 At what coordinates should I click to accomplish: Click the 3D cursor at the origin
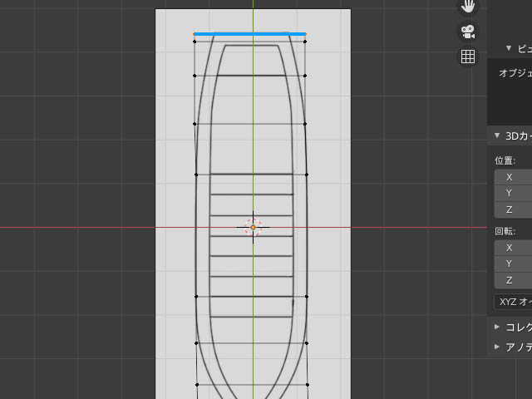click(x=253, y=227)
